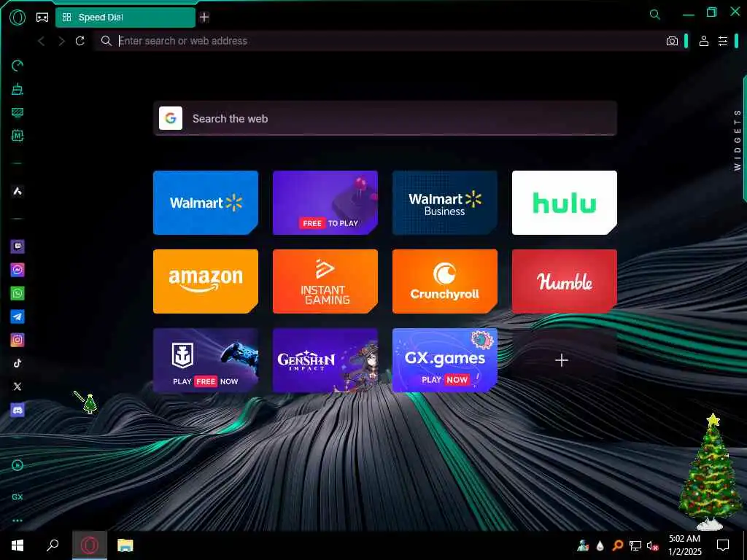Focus the search or web address bar
Screen dimensions: 747x560
[x=381, y=41]
